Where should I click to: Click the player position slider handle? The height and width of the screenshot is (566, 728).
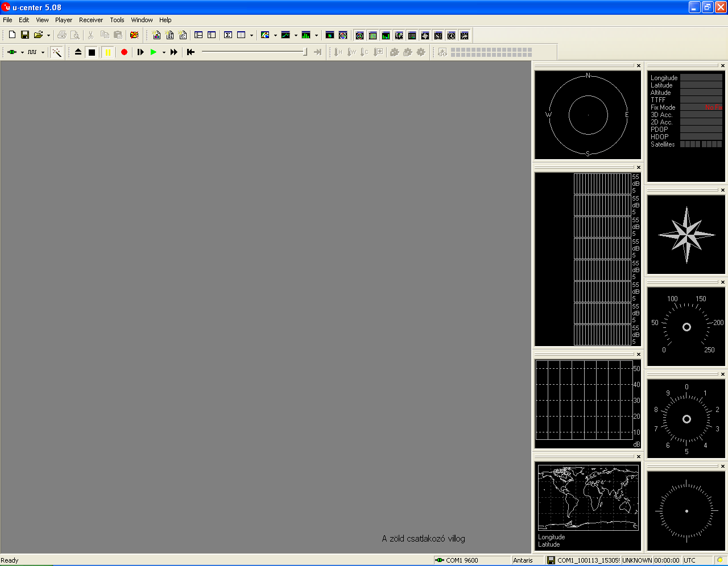(x=305, y=52)
